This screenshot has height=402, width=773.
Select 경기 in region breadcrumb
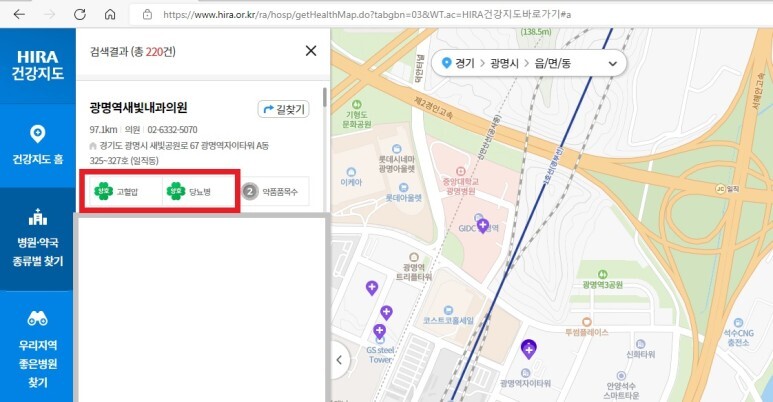tap(464, 64)
